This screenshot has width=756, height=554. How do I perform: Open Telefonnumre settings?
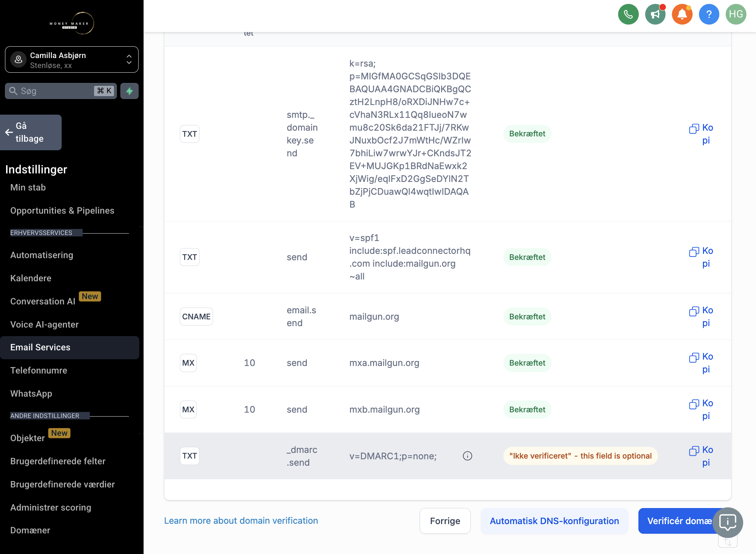click(39, 370)
